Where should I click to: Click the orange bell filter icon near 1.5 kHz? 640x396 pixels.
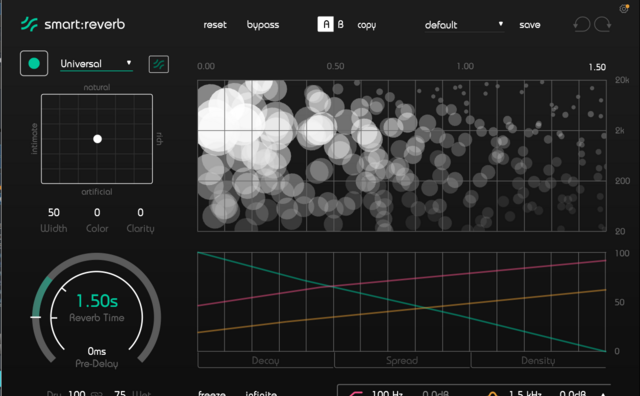click(493, 393)
